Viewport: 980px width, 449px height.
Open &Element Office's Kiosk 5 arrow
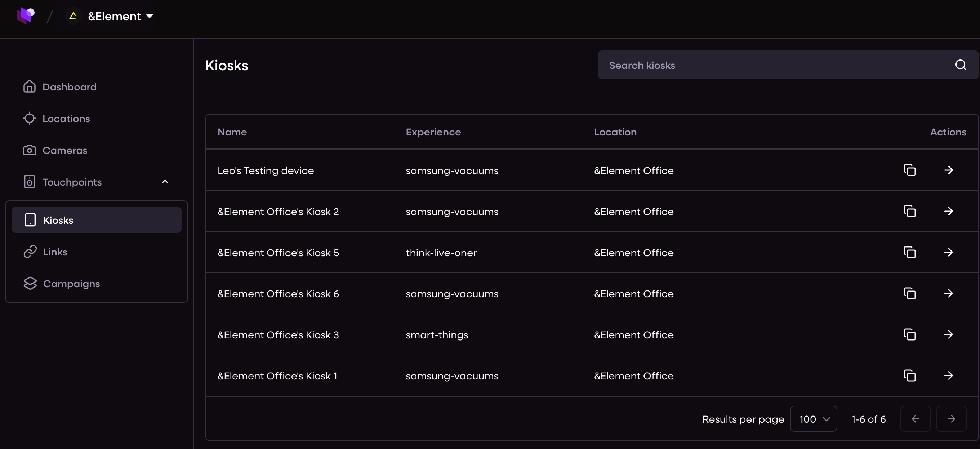click(x=948, y=252)
